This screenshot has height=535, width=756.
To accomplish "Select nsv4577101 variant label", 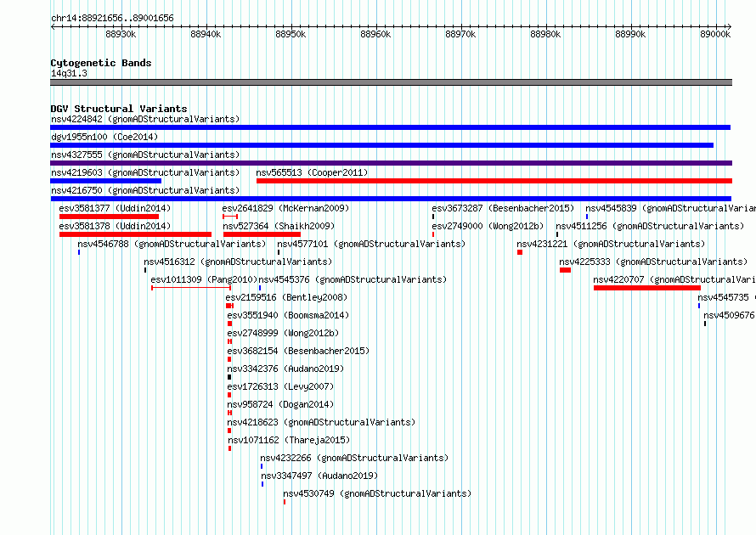I will tap(371, 244).
